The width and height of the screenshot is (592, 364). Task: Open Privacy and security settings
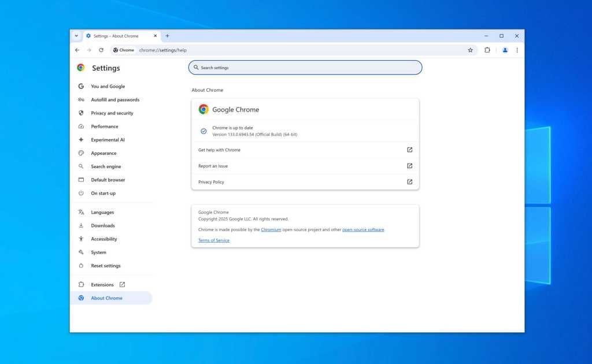tap(112, 113)
